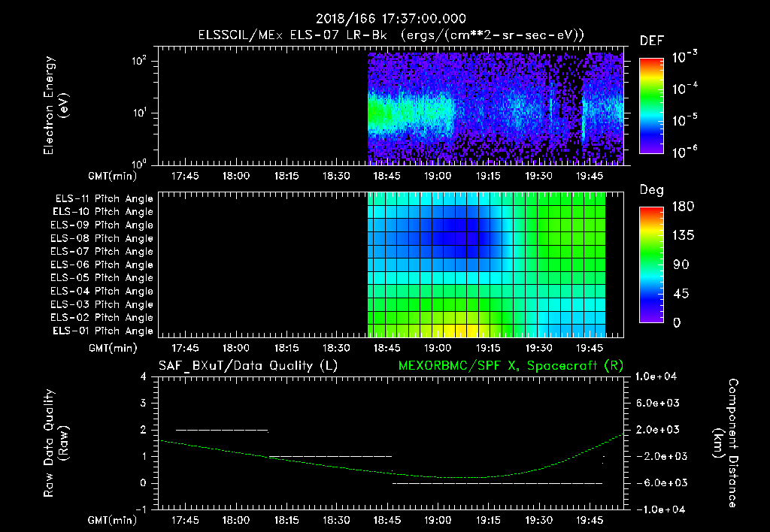Click the SAF_BXuT/Data Quality (L) heading
770x532 pixels.
coord(248,366)
